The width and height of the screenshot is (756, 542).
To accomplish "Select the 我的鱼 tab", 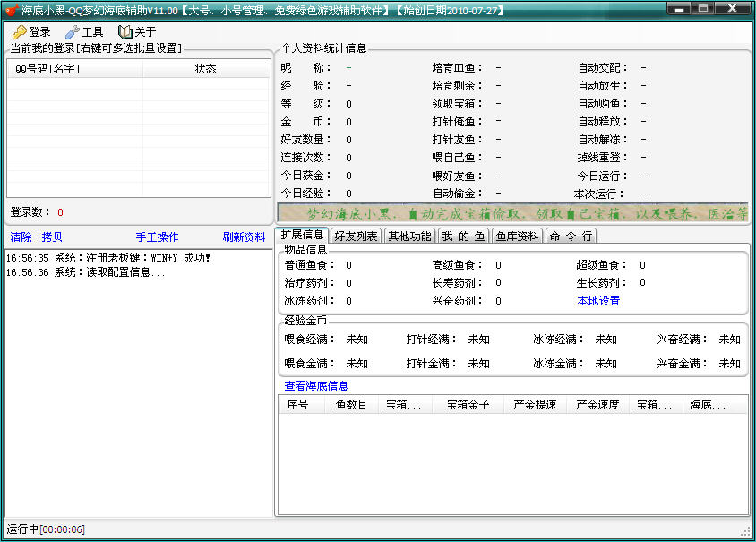I will pos(463,237).
